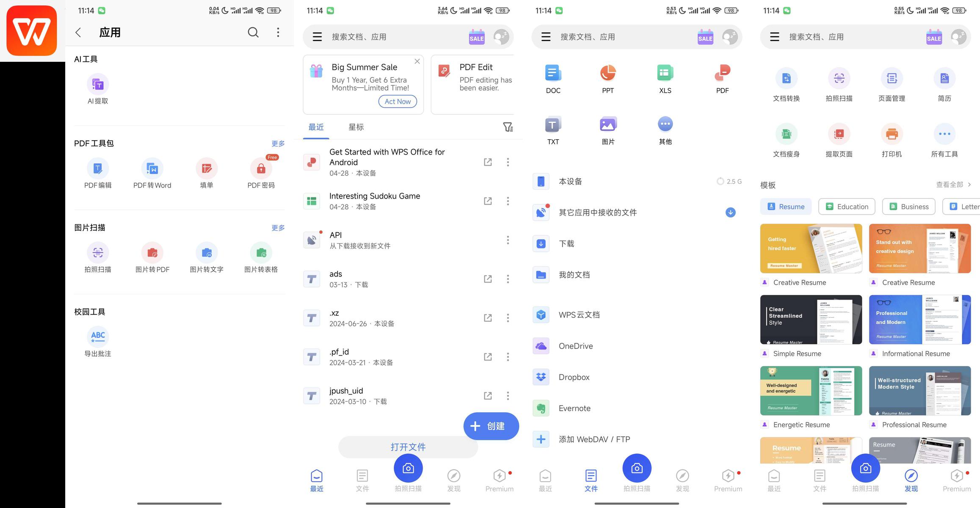The image size is (980, 508).
Task: Open the 图片转文字 tool icon
Action: tap(207, 253)
